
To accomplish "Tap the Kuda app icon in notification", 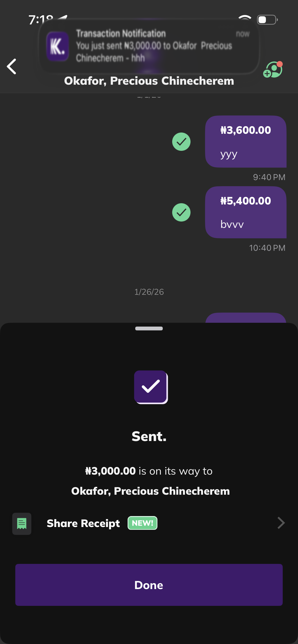I will tap(58, 47).
